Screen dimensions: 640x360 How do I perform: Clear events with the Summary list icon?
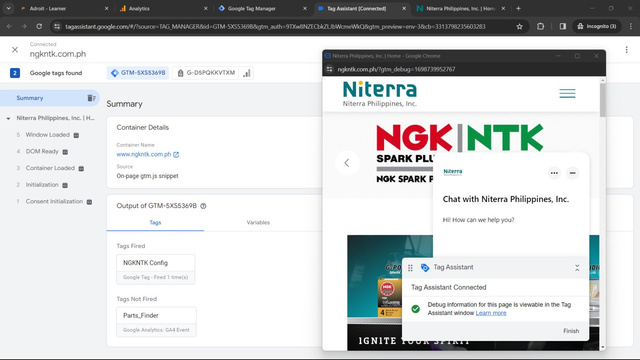coord(91,98)
